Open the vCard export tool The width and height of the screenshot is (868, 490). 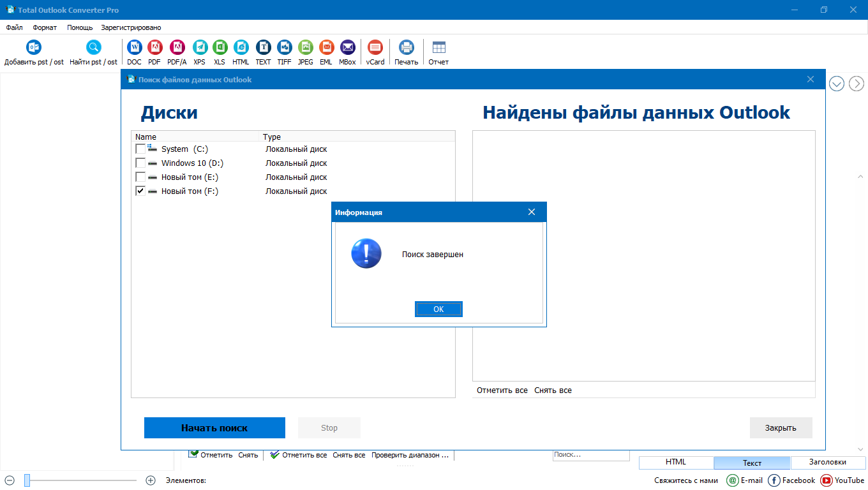pos(375,48)
